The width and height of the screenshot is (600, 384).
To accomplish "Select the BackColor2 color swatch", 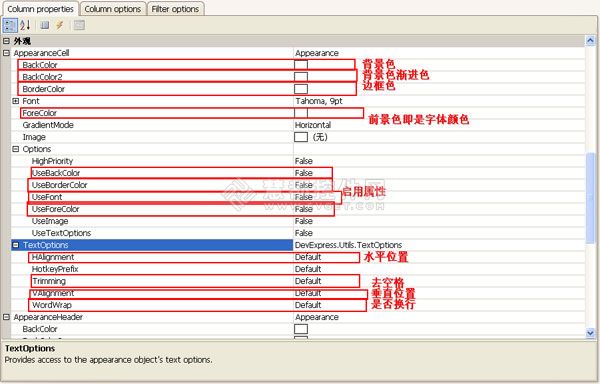I will 301,77.
